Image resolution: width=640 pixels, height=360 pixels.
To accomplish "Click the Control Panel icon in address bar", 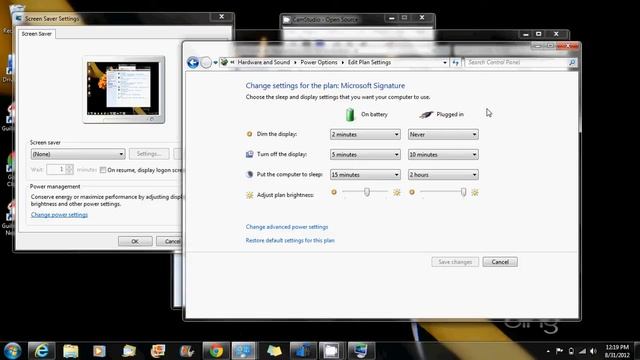I will 224,62.
